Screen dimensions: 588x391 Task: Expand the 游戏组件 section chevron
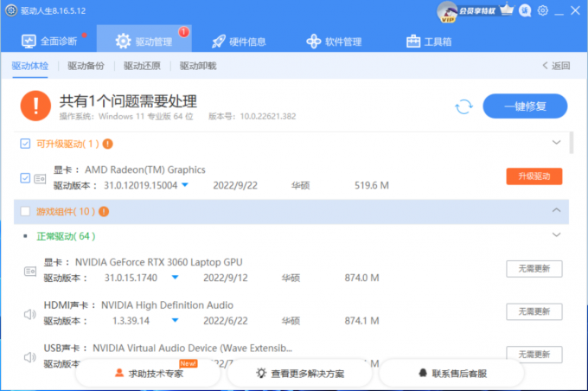557,210
